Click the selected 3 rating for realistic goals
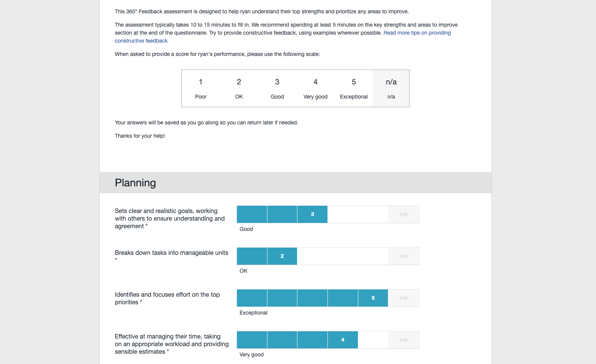The image size is (596, 364). [x=312, y=215]
